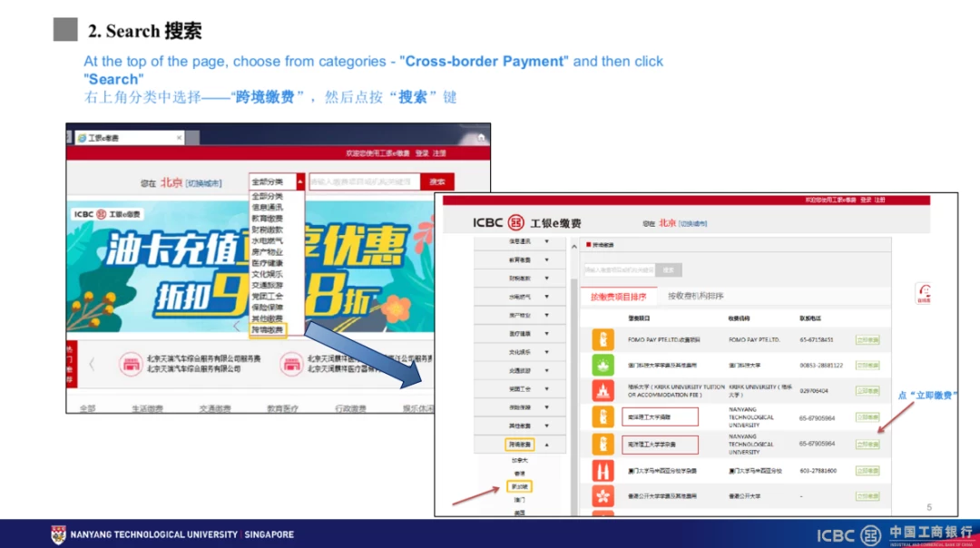Click the scrollbar up arrow beside the sidebar
The image size is (980, 548).
tap(574, 247)
